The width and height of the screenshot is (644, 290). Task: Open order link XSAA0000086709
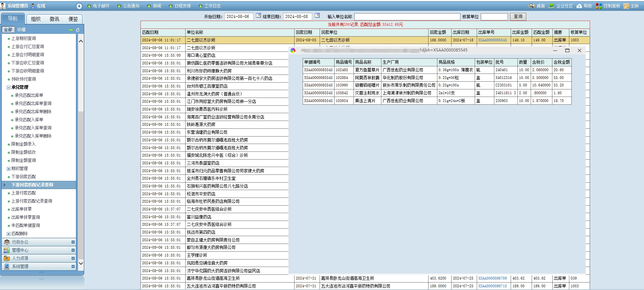[492, 278]
